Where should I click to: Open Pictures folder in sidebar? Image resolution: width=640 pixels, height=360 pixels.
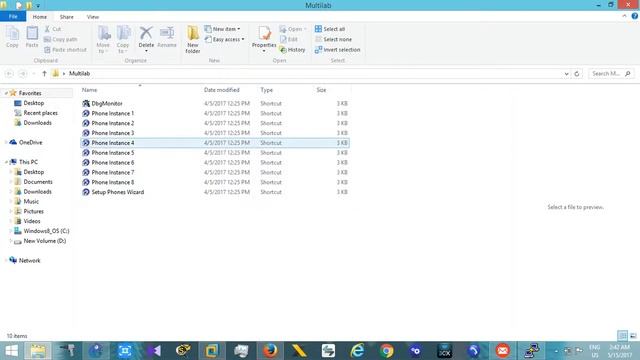pyautogui.click(x=29, y=211)
